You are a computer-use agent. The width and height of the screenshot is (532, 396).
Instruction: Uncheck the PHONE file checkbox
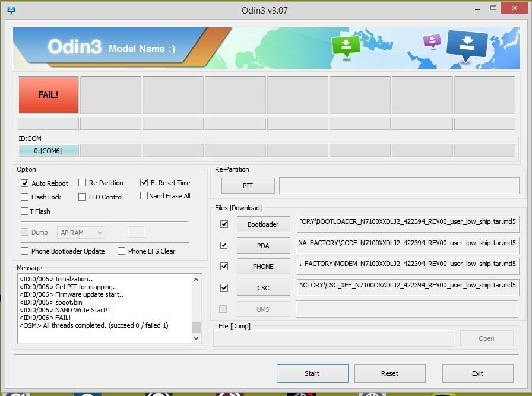[224, 266]
